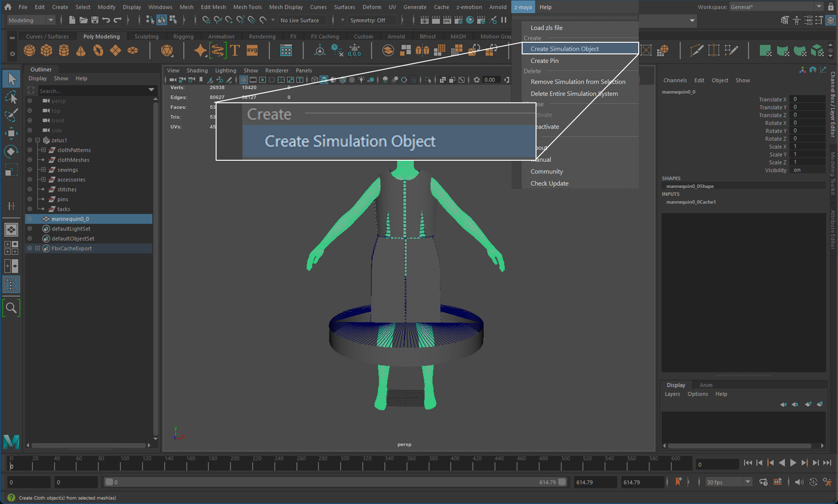Click the SVG import shelf icon

click(252, 50)
